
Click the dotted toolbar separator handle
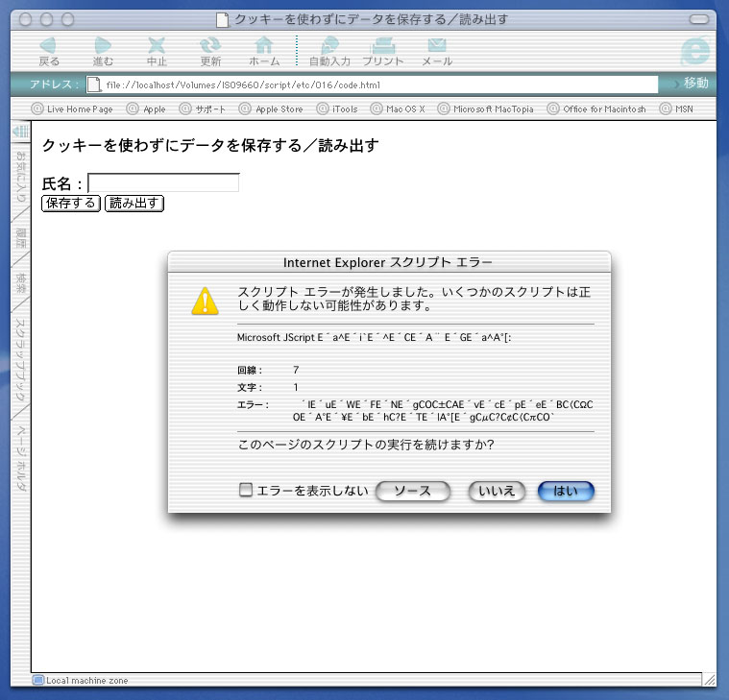pyautogui.click(x=297, y=50)
